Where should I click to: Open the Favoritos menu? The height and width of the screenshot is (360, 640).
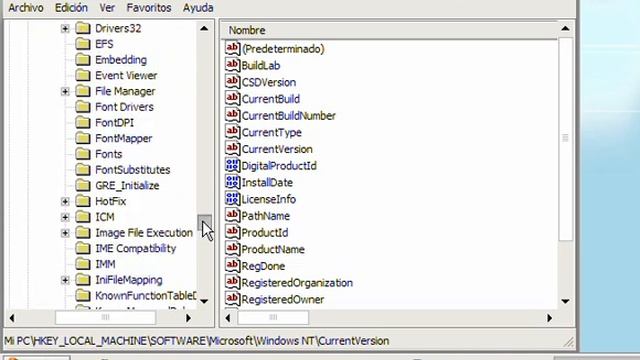(x=149, y=8)
